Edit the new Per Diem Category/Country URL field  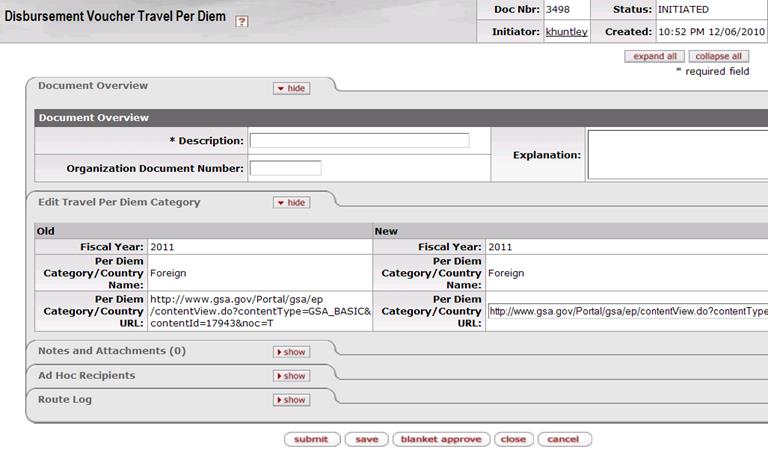628,311
